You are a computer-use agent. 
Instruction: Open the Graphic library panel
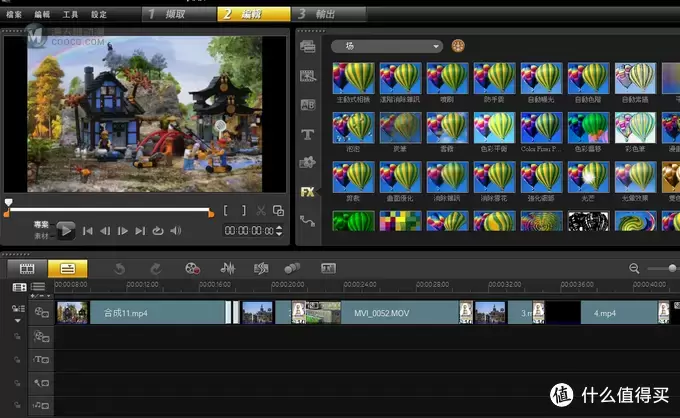307,163
